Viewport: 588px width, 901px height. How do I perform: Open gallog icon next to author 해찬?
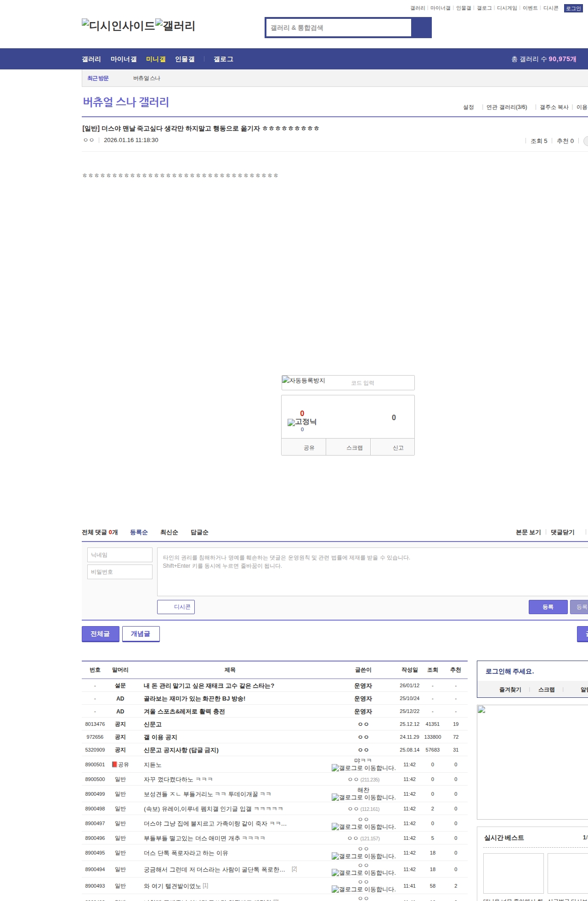[x=363, y=798]
